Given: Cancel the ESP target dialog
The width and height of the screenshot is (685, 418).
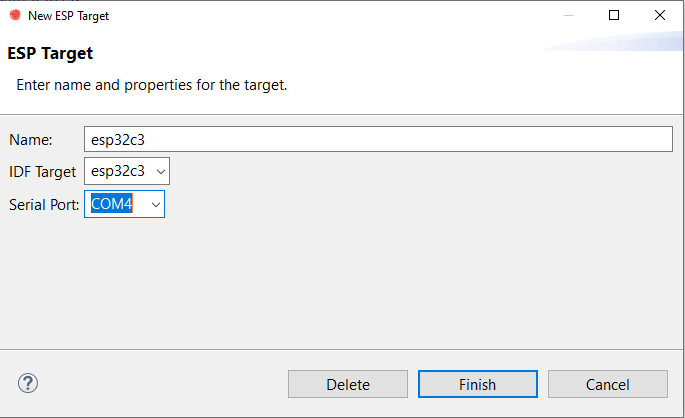Looking at the screenshot, I should [607, 384].
